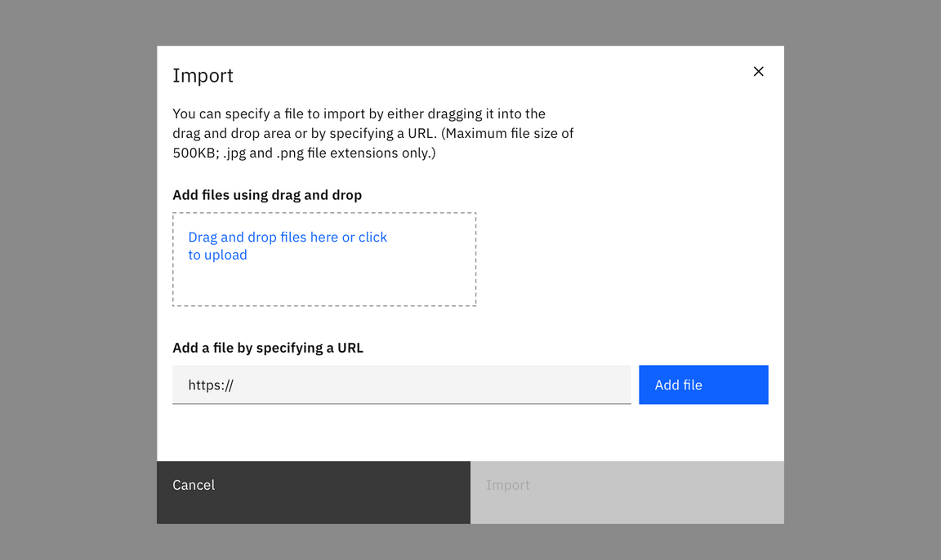Click the dashed drag and drop upload area

(x=323, y=259)
